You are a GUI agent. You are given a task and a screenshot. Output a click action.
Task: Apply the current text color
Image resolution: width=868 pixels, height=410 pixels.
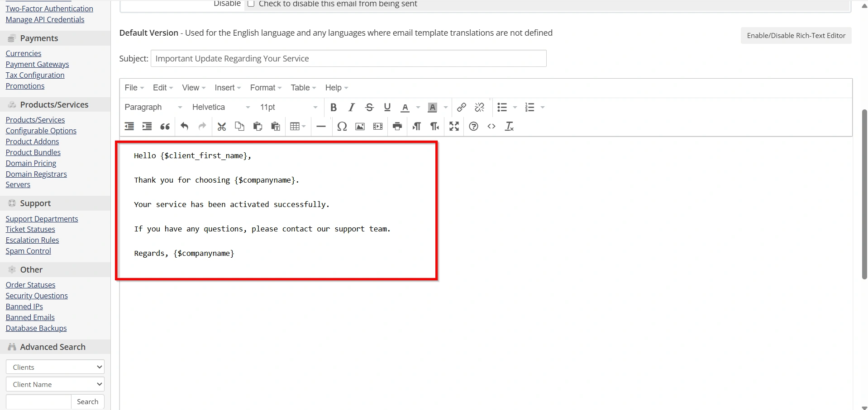tap(405, 107)
